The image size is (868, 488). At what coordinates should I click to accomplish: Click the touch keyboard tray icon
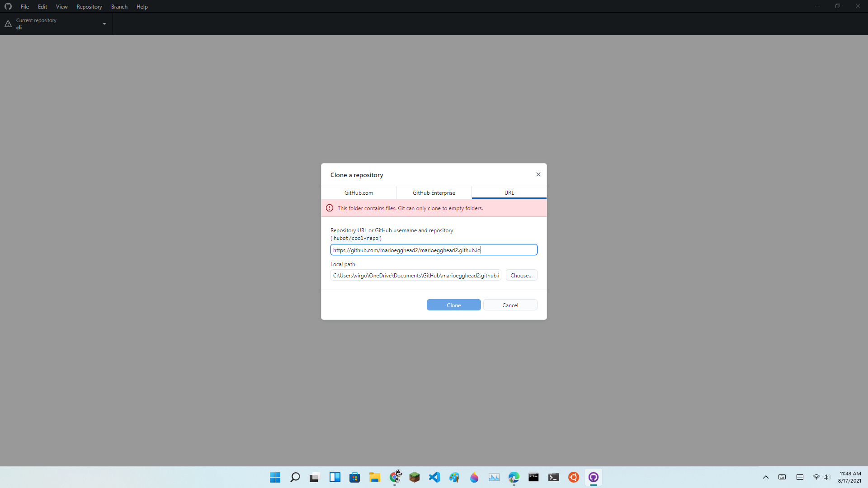tap(782, 477)
